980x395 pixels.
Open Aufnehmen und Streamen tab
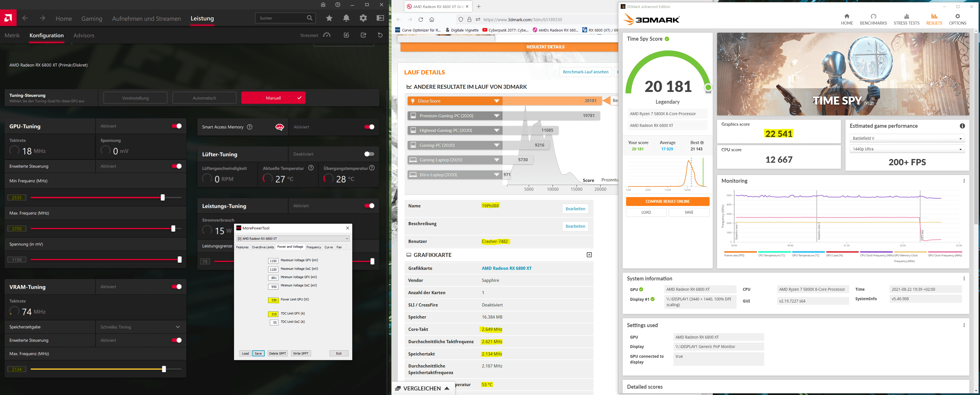click(x=146, y=19)
